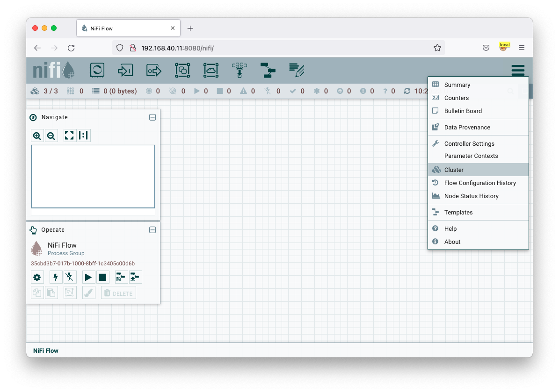
Task: Click the Output Port toolbar icon
Action: click(x=153, y=70)
